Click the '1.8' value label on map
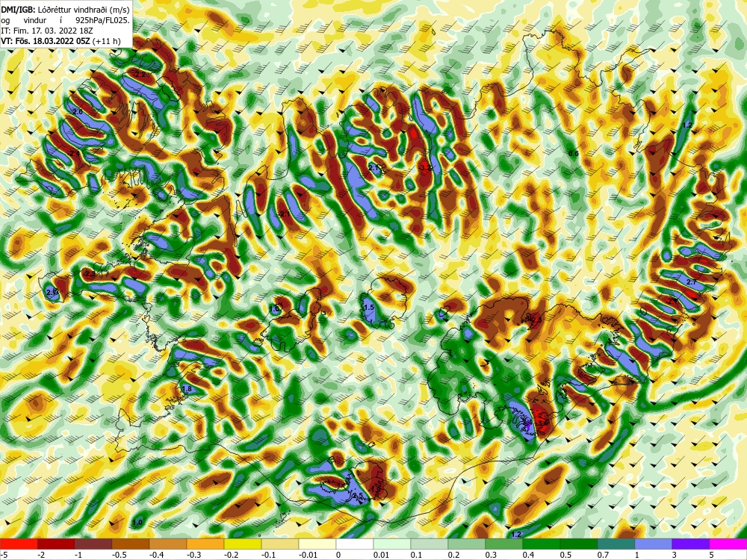747x560 pixels. 187,389
